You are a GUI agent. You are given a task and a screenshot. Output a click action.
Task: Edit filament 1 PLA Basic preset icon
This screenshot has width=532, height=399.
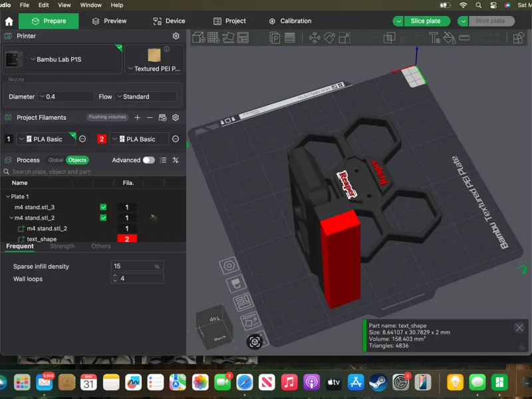pos(82,139)
